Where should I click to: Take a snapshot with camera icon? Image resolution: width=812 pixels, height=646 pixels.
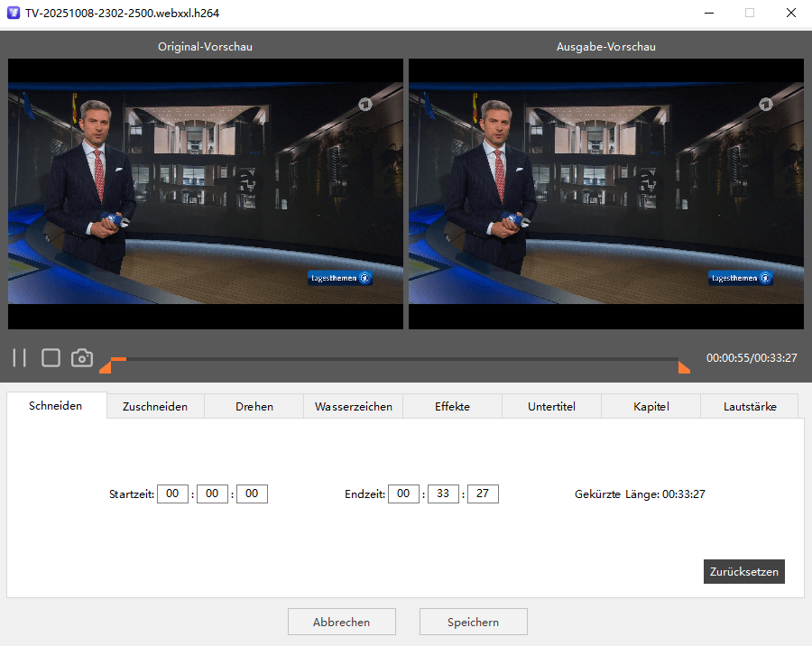pos(82,358)
